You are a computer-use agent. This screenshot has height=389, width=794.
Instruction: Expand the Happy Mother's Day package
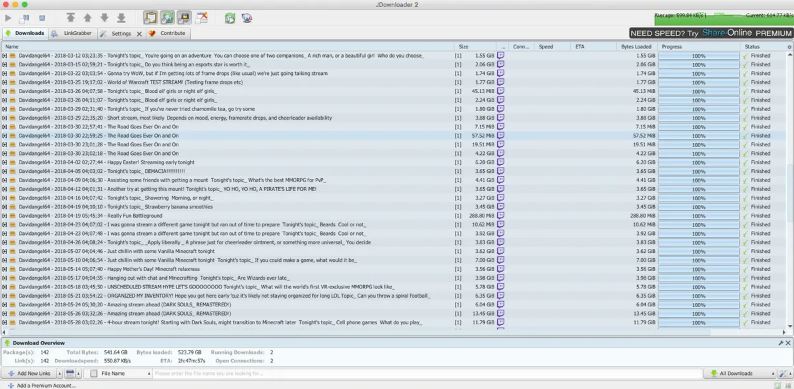[x=5, y=269]
